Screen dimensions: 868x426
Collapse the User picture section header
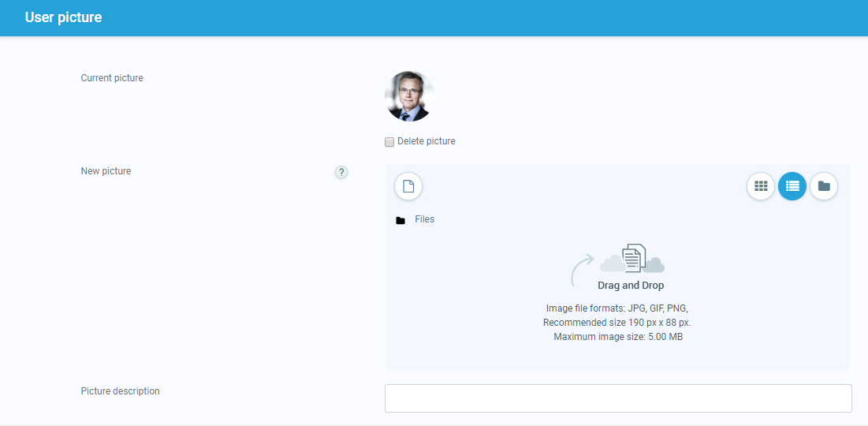coord(63,17)
